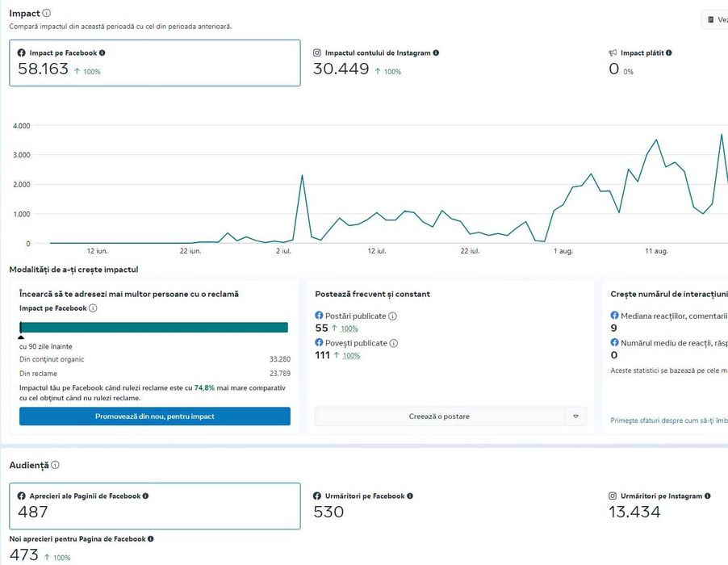
Task: Click info icon beside Impactul contului de Instagram
Action: (437, 53)
